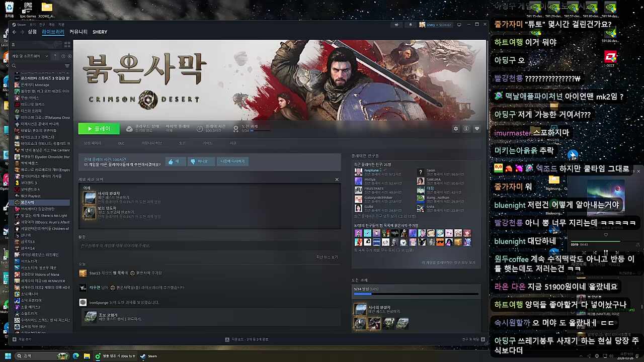Image resolution: width=644 pixels, height=362 pixels.
Task: Open the 상점 페이지 (store page) game link
Action: [93, 143]
